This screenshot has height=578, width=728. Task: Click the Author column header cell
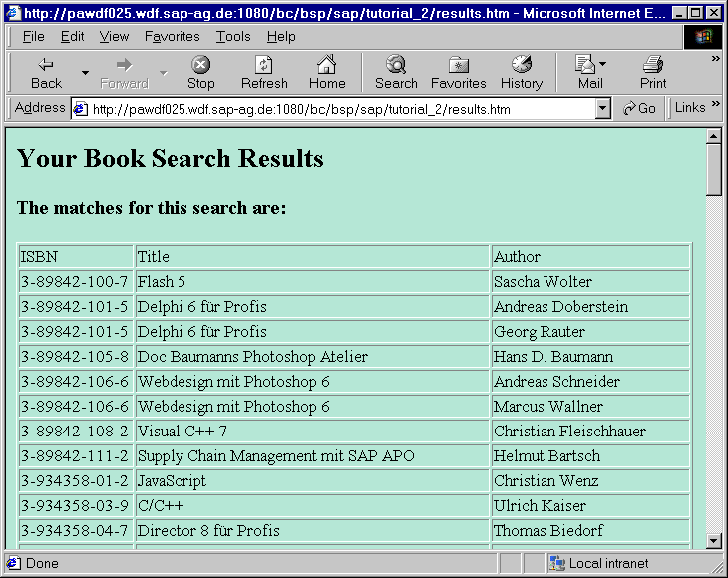coord(590,256)
